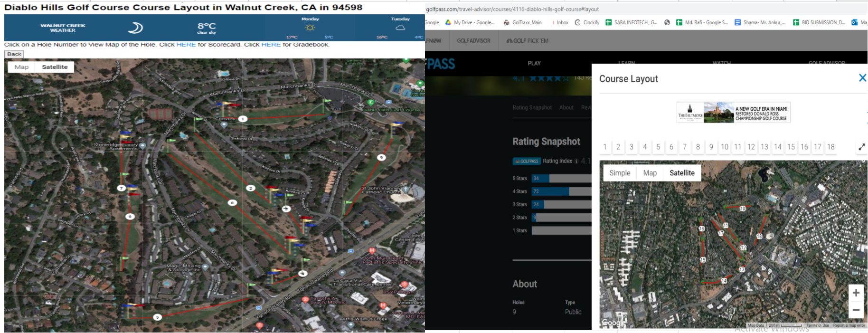Close the Course Layout panel

[x=862, y=78]
